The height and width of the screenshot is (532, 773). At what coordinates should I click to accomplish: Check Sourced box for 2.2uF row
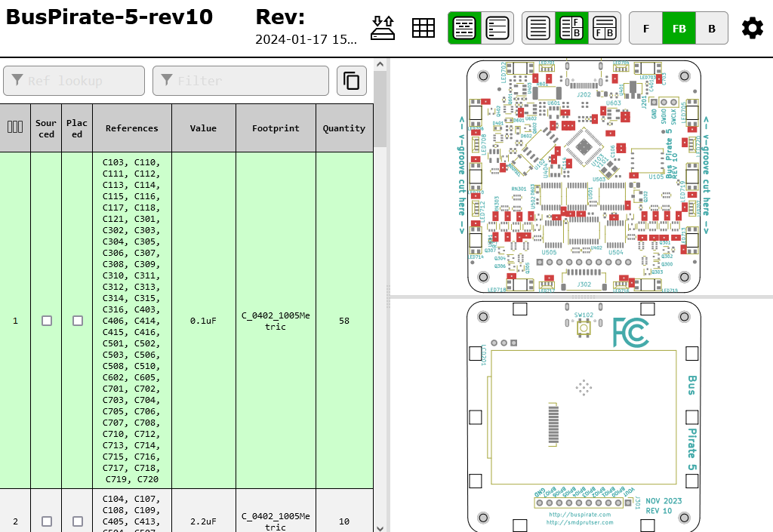(x=46, y=521)
